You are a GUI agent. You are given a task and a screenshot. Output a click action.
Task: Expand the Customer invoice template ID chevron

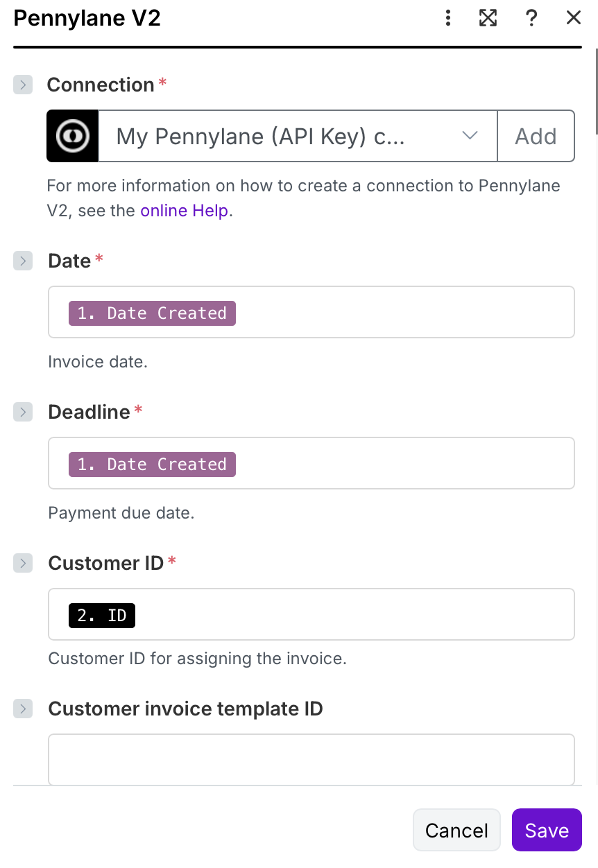tap(23, 709)
